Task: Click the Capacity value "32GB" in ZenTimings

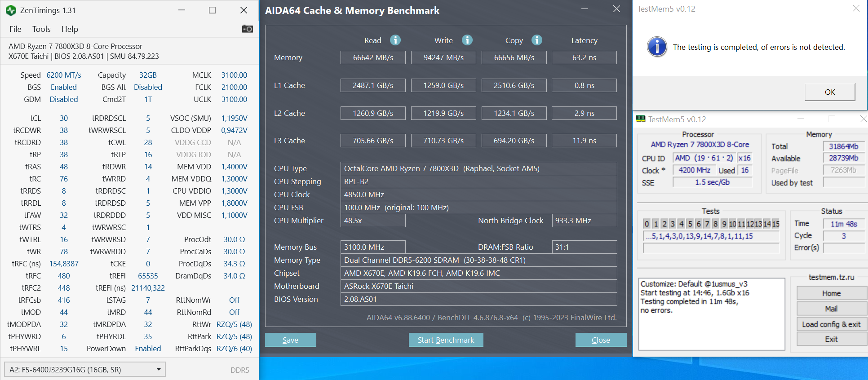Action: pos(148,75)
